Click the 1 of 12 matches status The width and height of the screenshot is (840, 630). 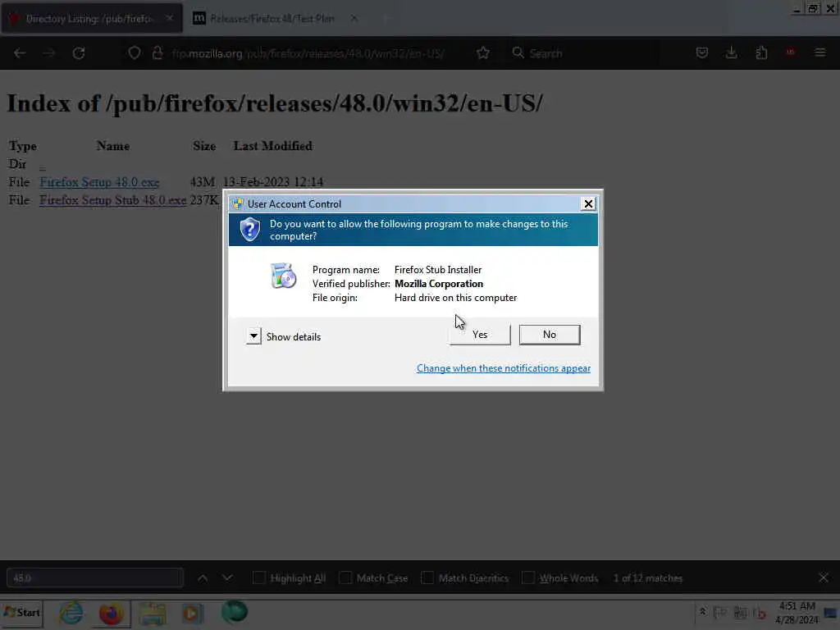(x=648, y=578)
